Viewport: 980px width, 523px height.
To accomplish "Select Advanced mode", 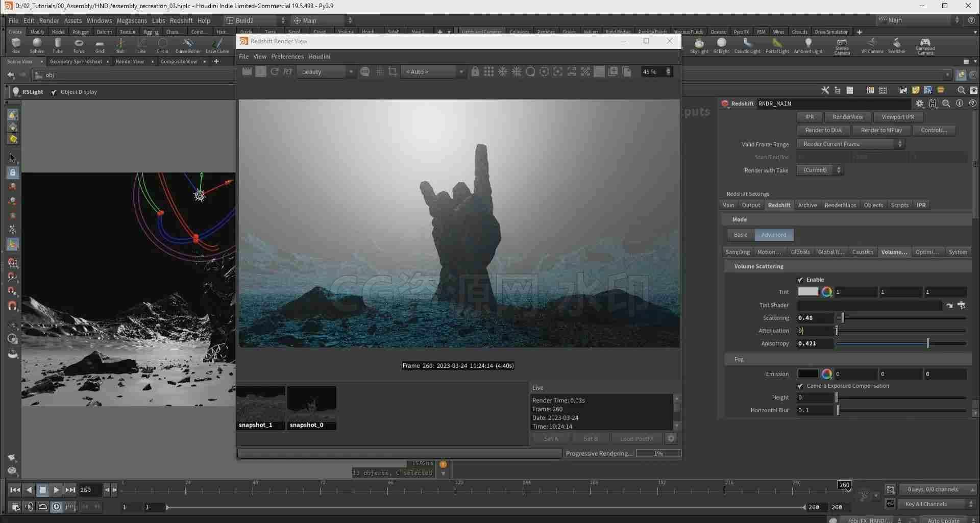I will pyautogui.click(x=774, y=235).
